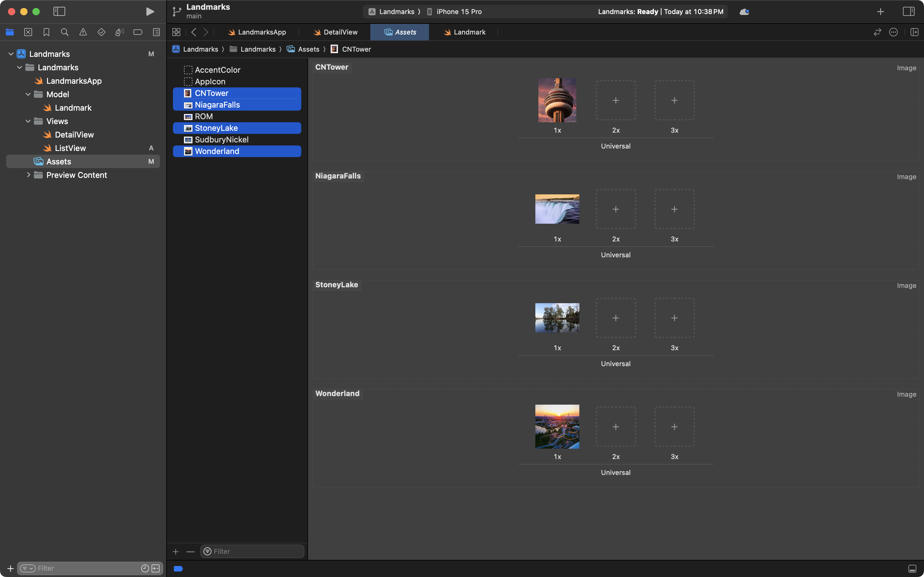Toggle the navigator sidebar visibility
924x577 pixels.
click(59, 11)
